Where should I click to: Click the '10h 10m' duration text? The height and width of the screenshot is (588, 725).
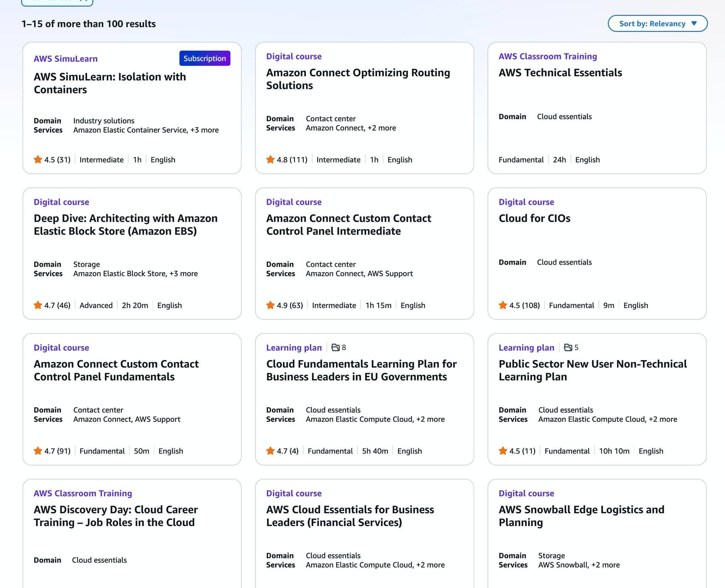pos(614,451)
